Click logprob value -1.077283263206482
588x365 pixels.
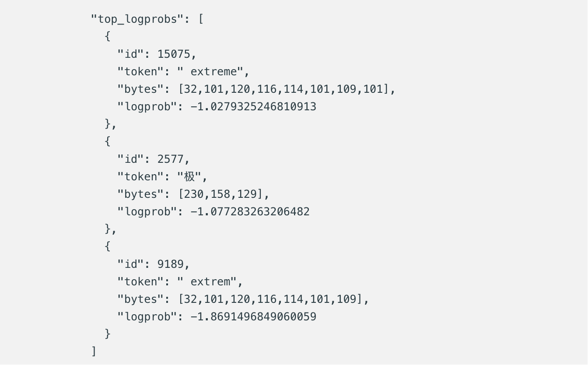tap(250, 211)
